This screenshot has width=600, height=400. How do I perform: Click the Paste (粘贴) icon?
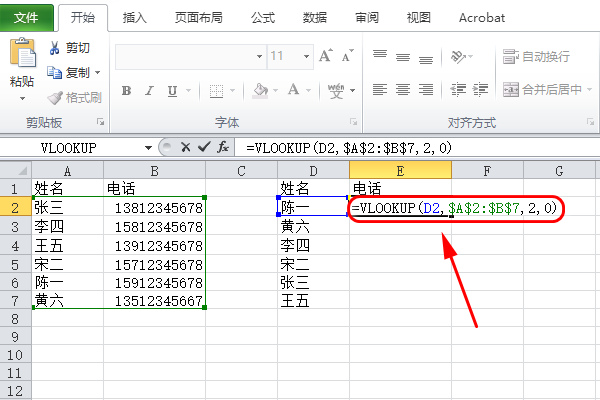point(22,55)
